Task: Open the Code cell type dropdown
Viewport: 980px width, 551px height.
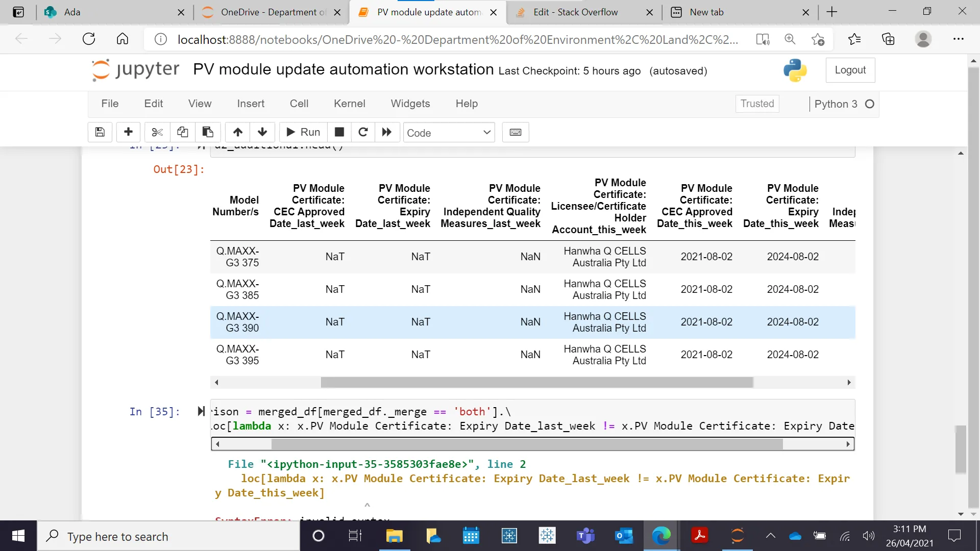Action: (449, 133)
